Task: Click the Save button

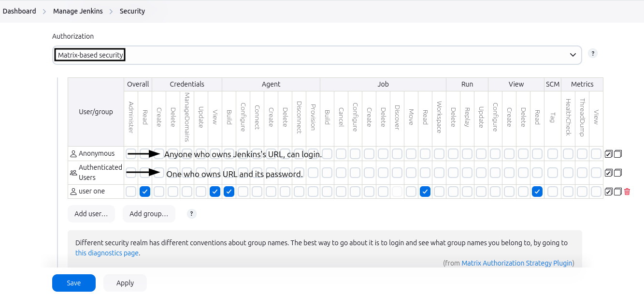Action: [73, 283]
